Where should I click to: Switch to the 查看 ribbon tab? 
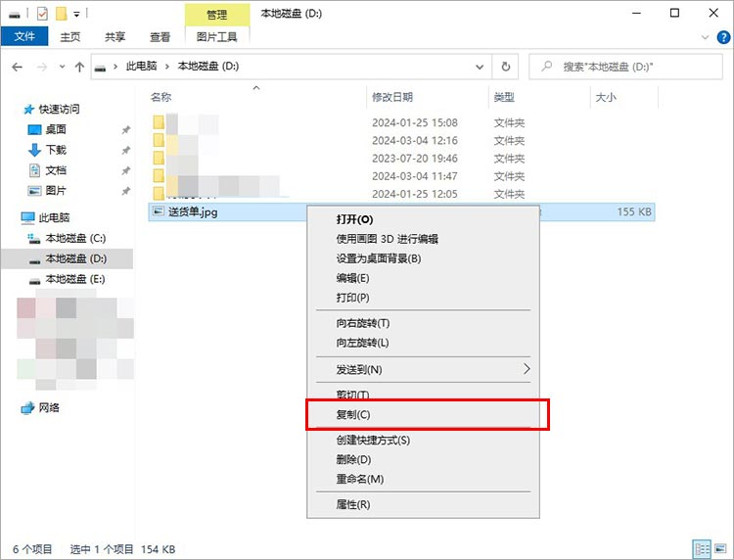[x=161, y=36]
